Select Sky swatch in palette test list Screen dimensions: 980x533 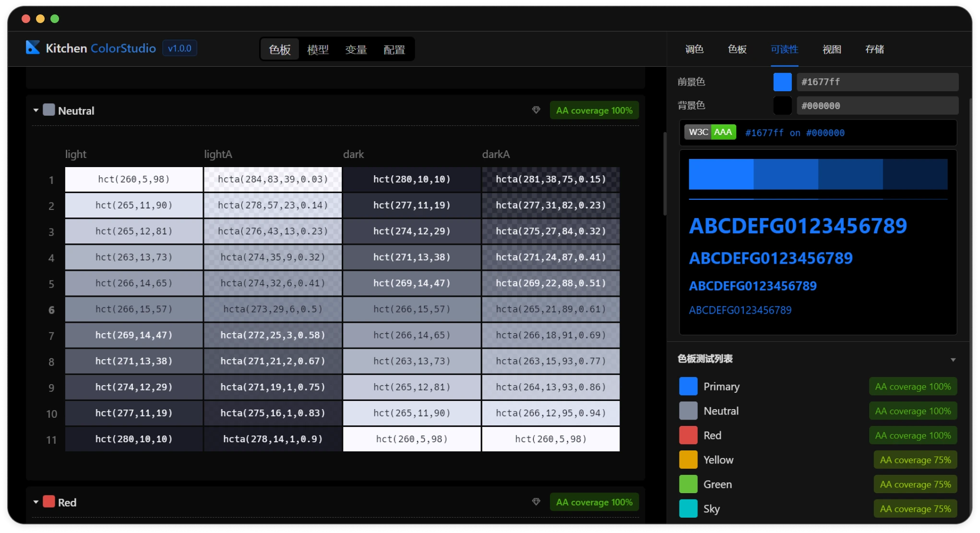coord(688,509)
